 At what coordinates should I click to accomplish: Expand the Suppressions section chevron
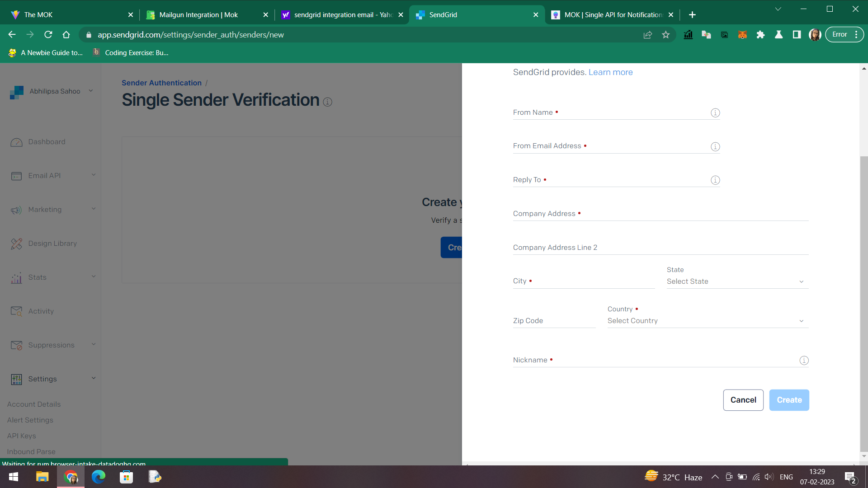tap(94, 344)
